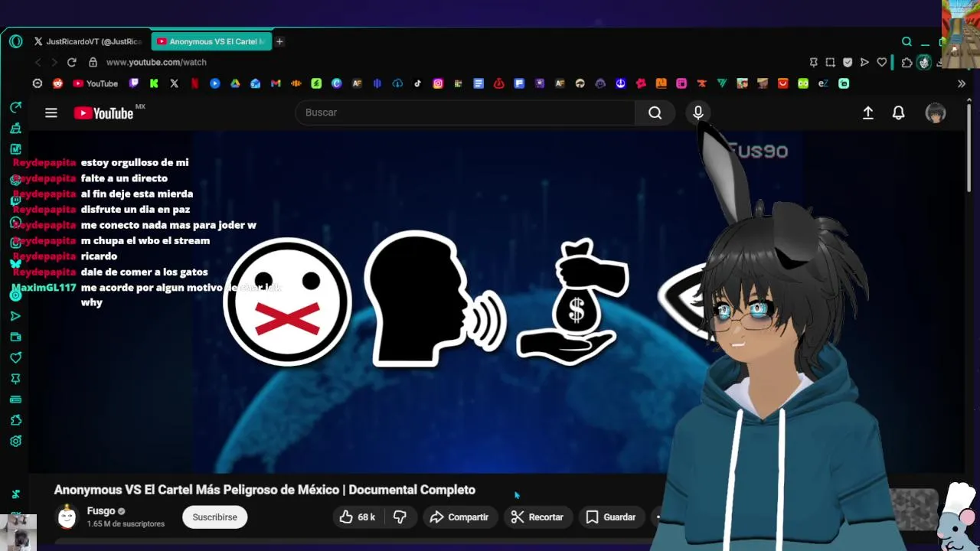Click the video title 'Anonymous VS El Cartel'
Image resolution: width=980 pixels, height=551 pixels.
tap(265, 490)
